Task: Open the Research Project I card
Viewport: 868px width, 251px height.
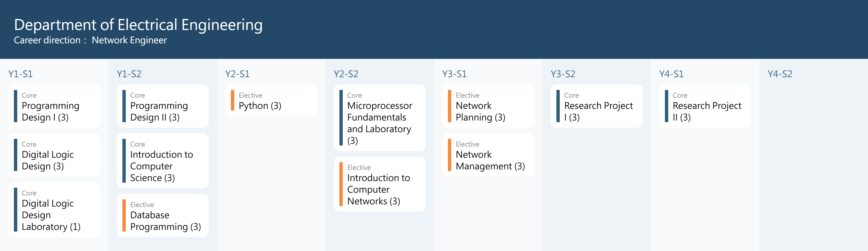Action: pyautogui.click(x=596, y=106)
